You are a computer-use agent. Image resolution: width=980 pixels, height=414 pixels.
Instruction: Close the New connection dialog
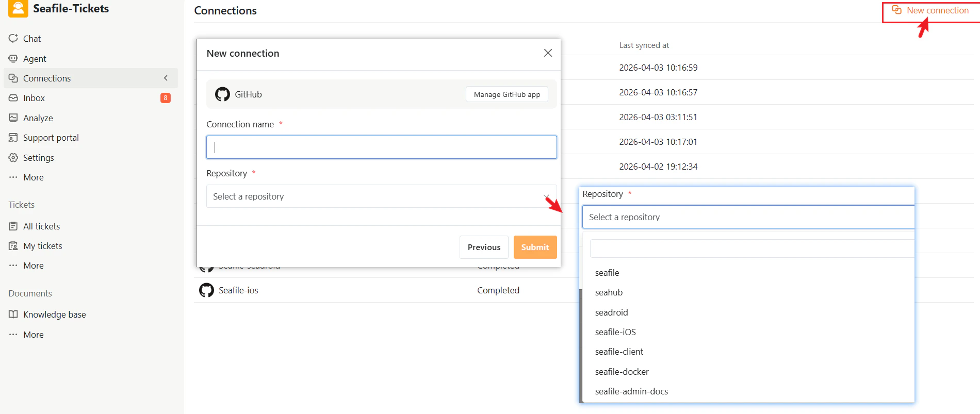(x=548, y=53)
